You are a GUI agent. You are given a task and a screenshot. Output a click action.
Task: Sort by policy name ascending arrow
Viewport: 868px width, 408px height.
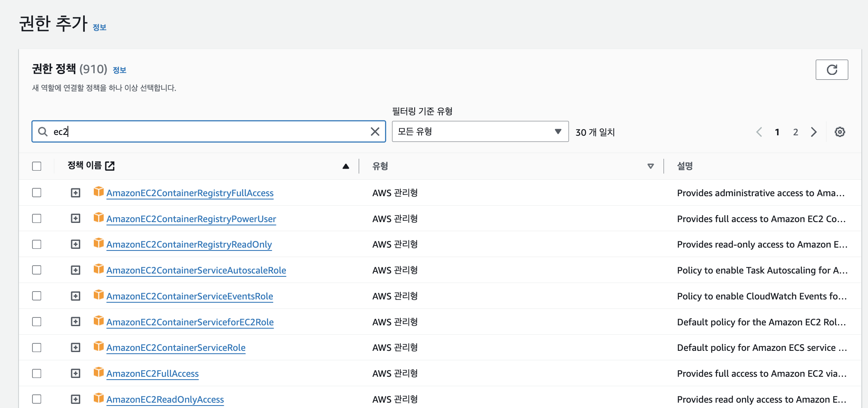coord(346,166)
